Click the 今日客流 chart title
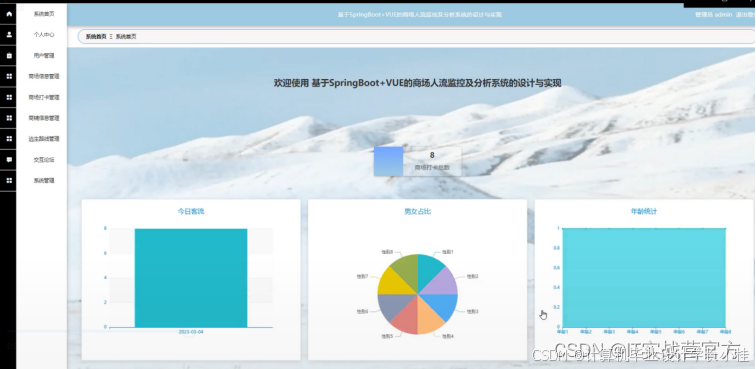The image size is (756, 369). pyautogui.click(x=191, y=211)
